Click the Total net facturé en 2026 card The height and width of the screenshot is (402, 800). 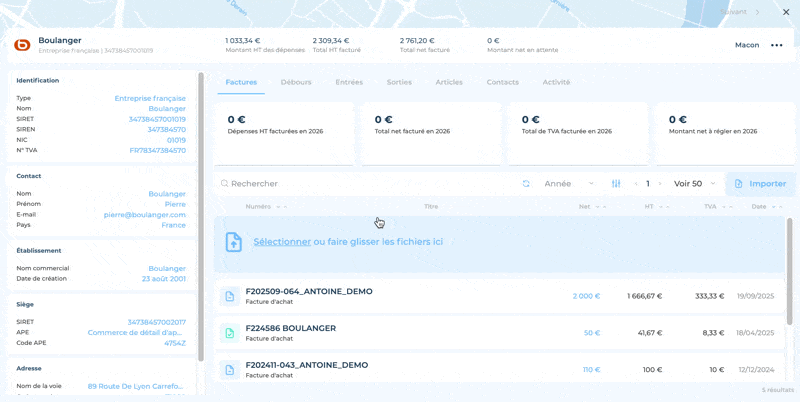click(431, 134)
